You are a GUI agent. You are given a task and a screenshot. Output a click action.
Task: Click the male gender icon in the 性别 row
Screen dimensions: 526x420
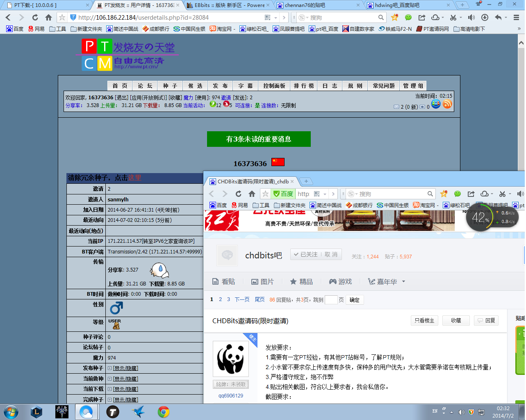[x=116, y=308]
